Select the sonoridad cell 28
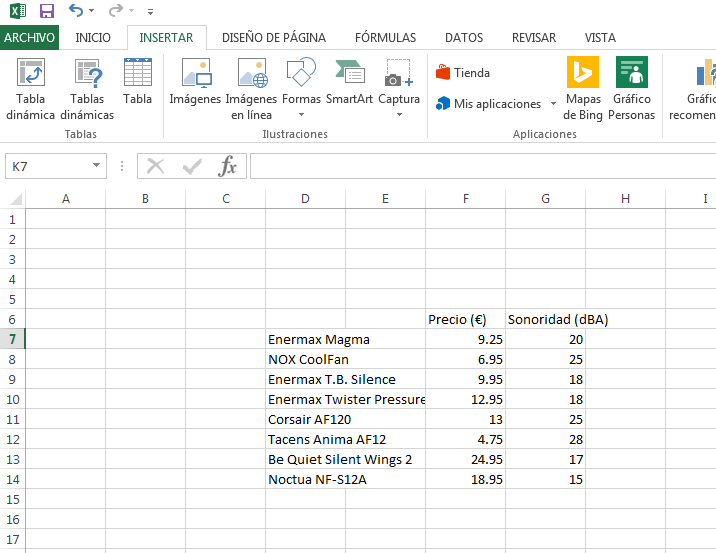 click(x=545, y=439)
